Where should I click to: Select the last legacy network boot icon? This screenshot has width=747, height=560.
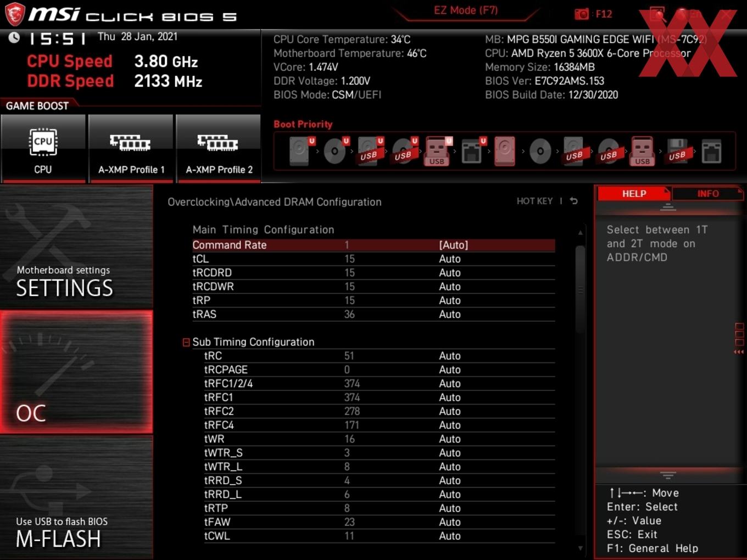pos(711,151)
